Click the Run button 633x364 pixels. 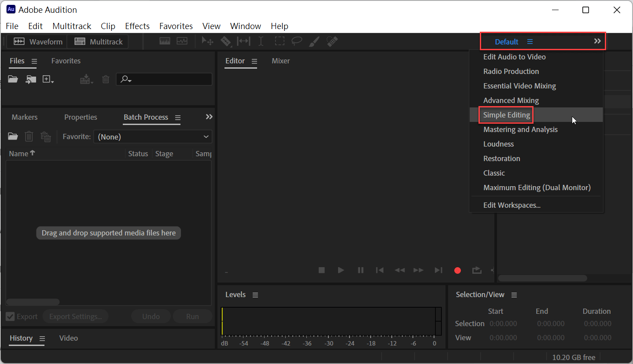coord(192,316)
